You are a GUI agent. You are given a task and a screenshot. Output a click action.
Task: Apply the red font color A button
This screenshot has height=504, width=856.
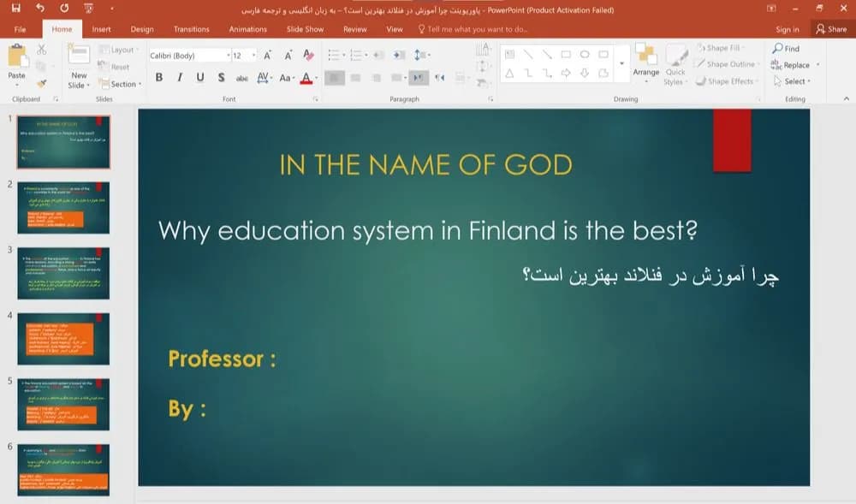tap(306, 78)
